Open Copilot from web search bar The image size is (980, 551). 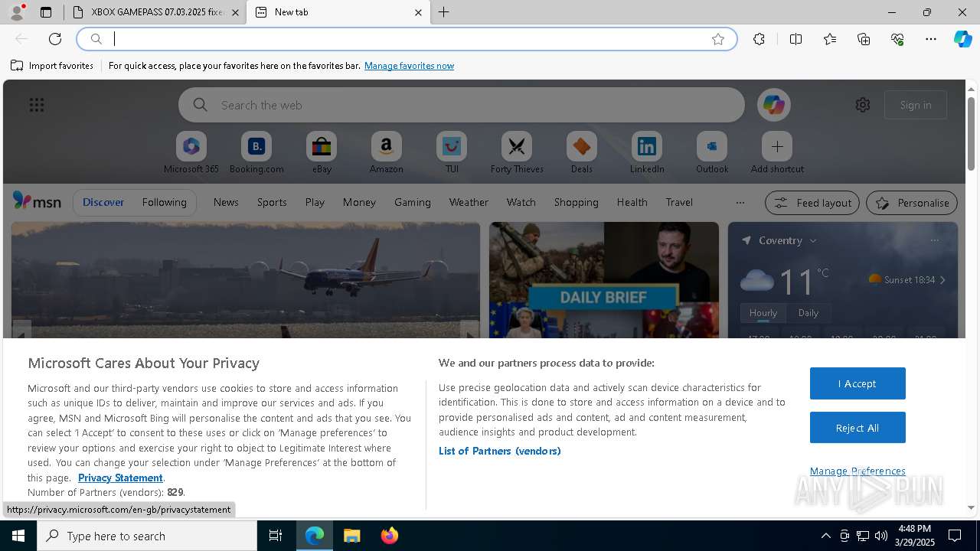pos(773,105)
